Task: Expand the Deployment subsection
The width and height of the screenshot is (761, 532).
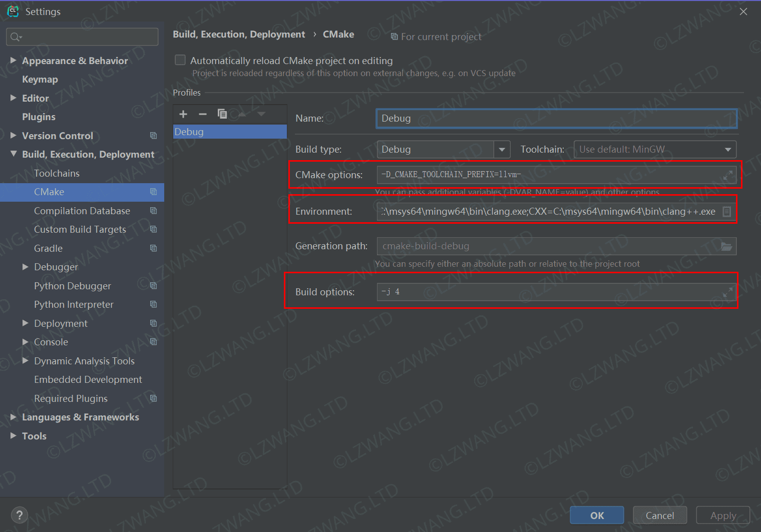Action: pos(26,323)
